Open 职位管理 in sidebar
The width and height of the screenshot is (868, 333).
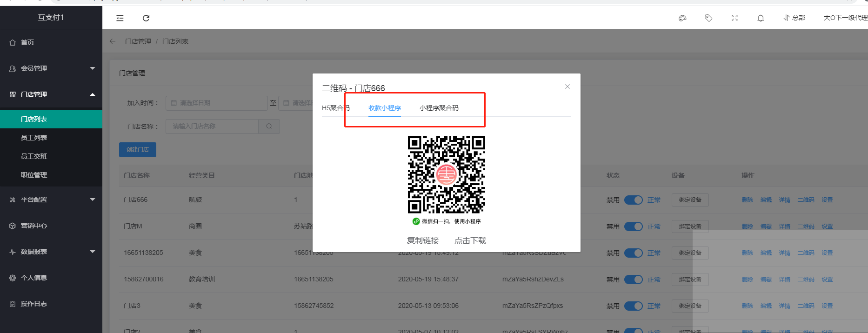[51, 175]
